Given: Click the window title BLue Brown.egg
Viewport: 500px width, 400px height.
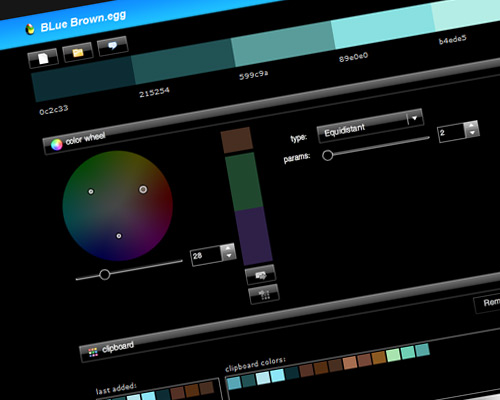Looking at the screenshot, I should pos(83,21).
